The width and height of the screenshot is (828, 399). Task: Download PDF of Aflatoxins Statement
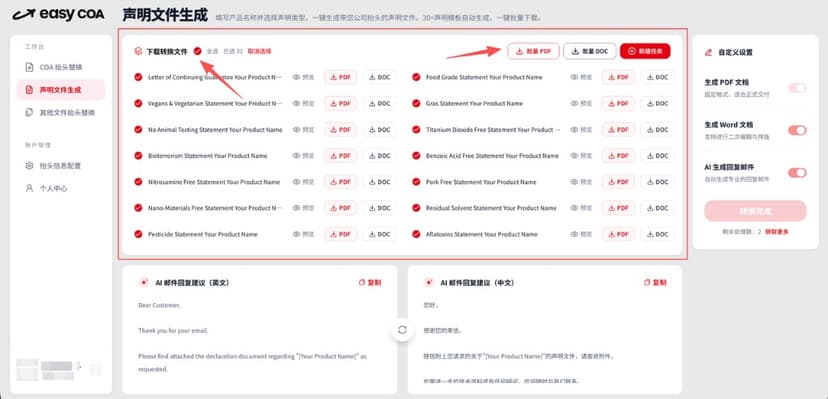coord(618,234)
